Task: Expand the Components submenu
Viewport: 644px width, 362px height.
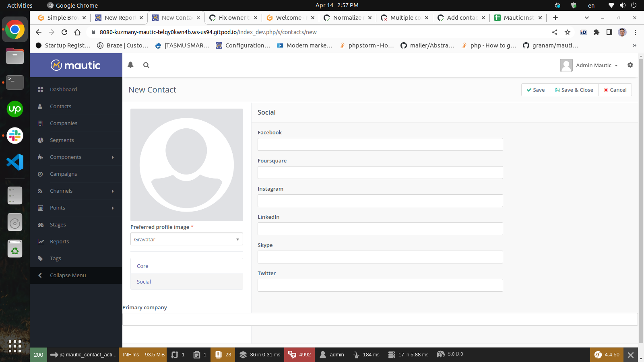Action: (113, 157)
